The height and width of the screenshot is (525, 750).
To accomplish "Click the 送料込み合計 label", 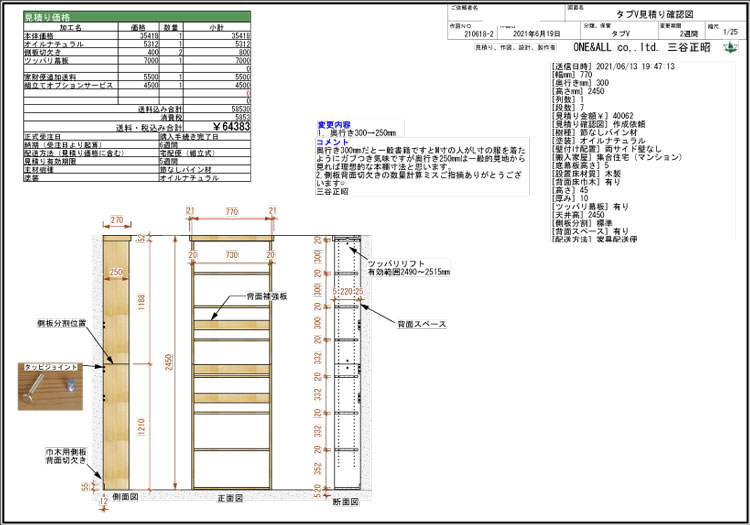I will click(x=160, y=109).
